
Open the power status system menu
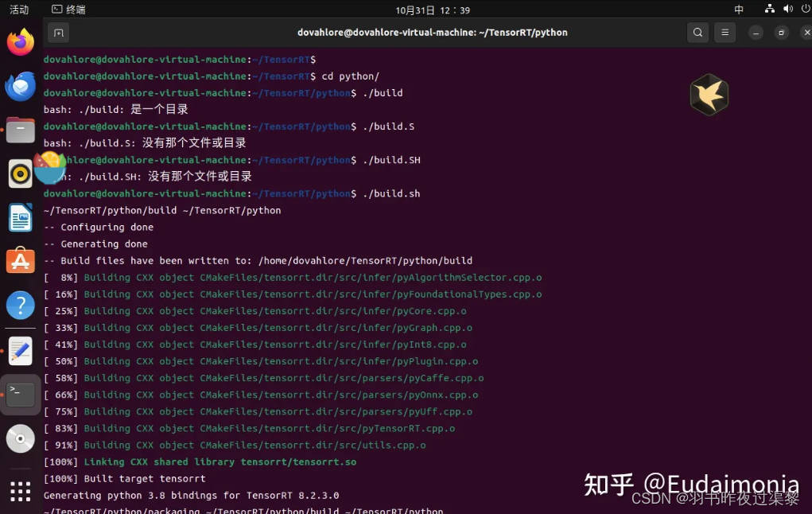[x=806, y=9]
